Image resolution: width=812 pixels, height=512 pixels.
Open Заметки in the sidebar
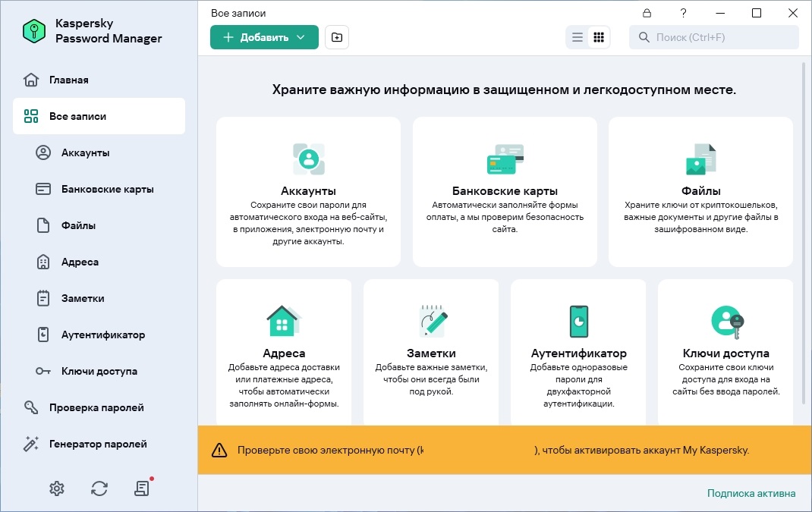point(99,298)
